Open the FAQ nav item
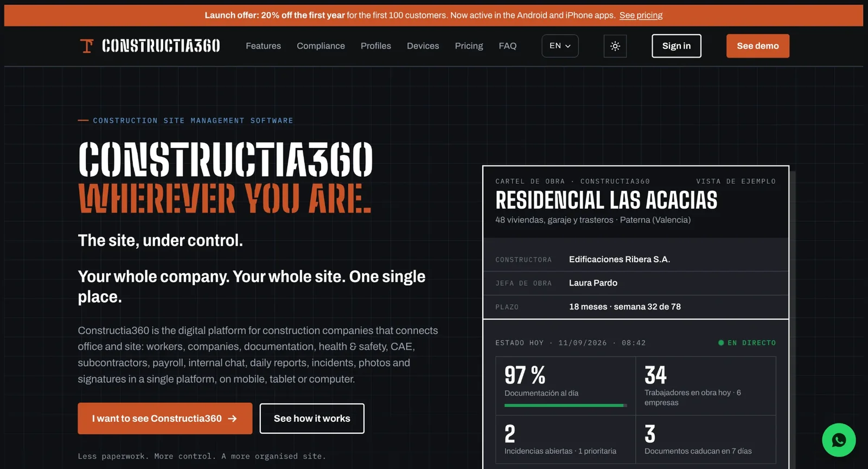The image size is (868, 469). (x=508, y=46)
